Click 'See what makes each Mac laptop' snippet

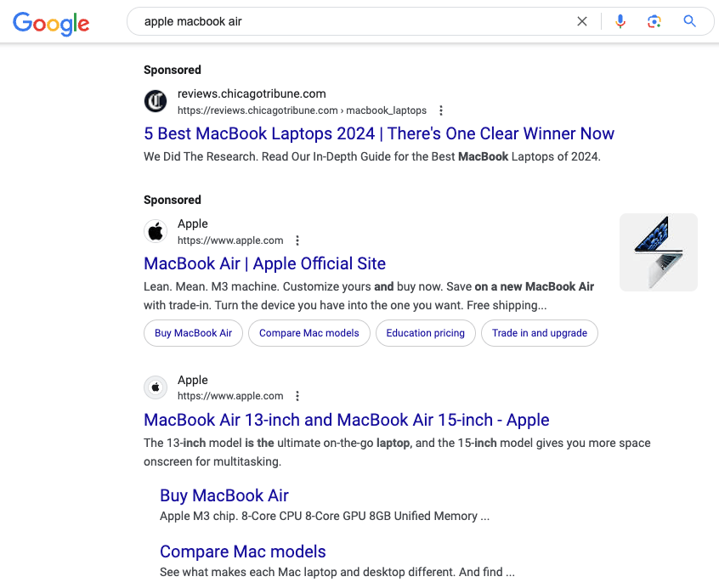pyautogui.click(x=337, y=573)
